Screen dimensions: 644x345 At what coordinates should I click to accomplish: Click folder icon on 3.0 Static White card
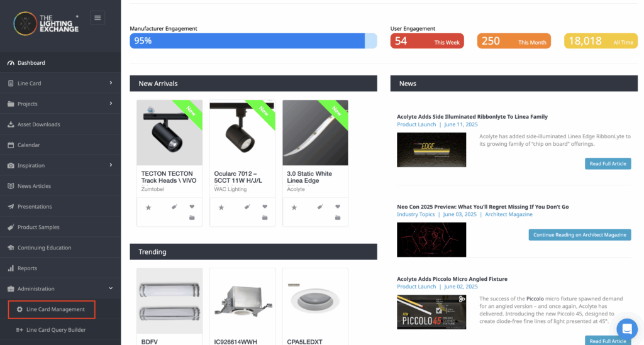coord(338,218)
